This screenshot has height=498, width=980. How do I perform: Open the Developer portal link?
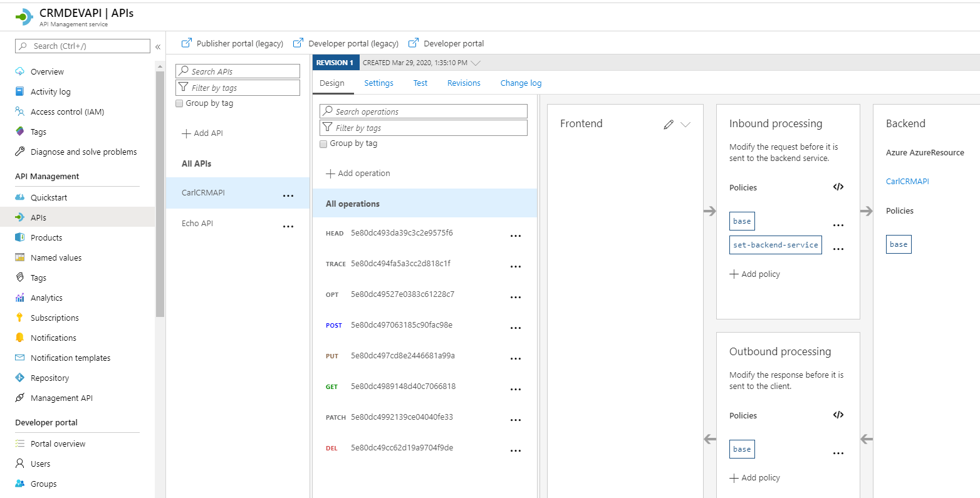click(x=446, y=43)
